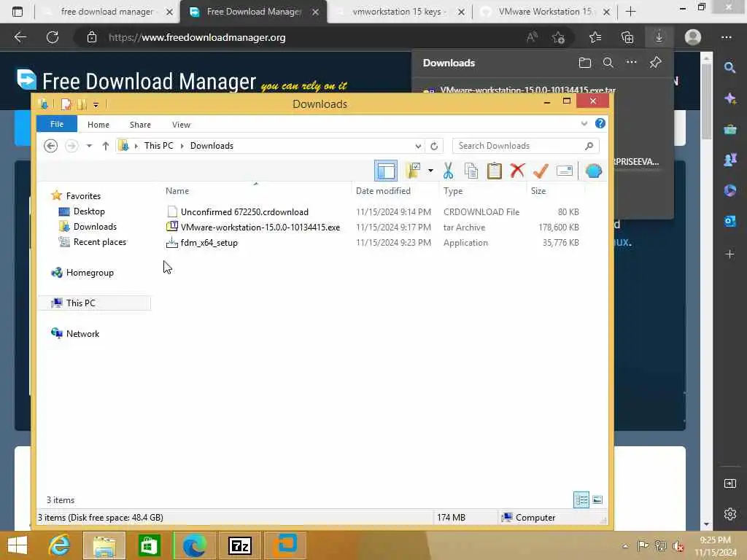The height and width of the screenshot is (560, 747).
Task: Click the Copy icon in Explorer toolbar
Action: (471, 171)
